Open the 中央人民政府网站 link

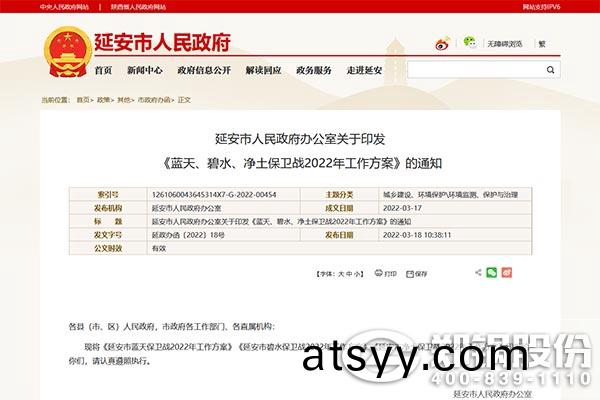[64, 7]
